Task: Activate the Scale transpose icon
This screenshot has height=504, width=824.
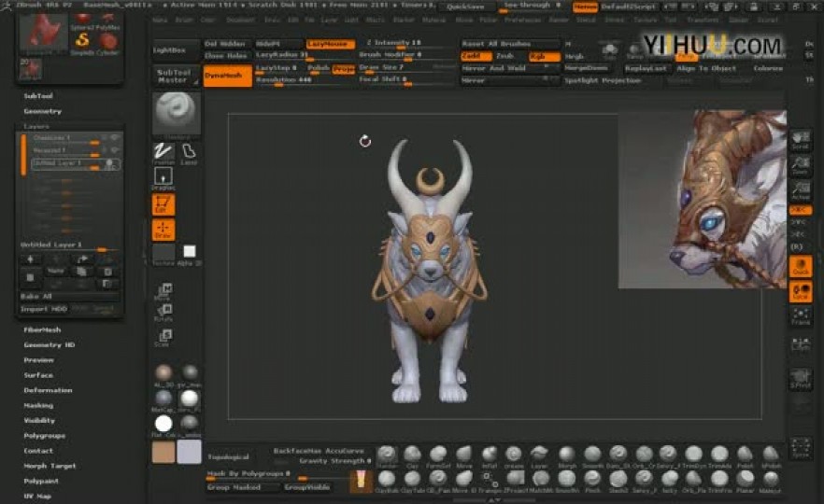Action: tap(163, 337)
